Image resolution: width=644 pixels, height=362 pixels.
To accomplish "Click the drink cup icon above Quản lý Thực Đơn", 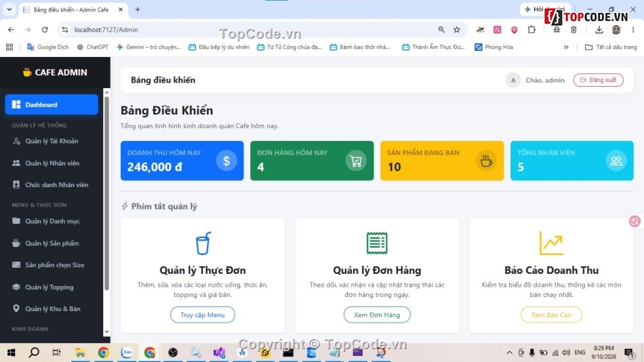I will tap(203, 243).
